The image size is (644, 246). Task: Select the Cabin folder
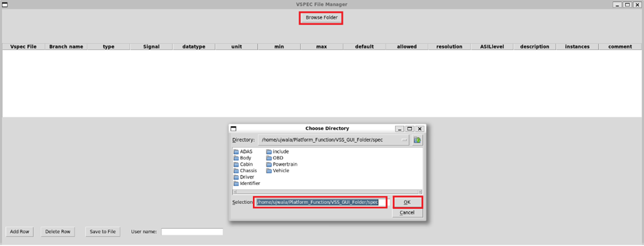point(243,164)
